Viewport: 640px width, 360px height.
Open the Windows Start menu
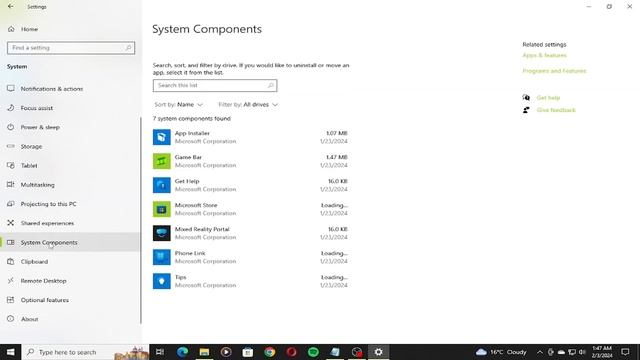10,352
